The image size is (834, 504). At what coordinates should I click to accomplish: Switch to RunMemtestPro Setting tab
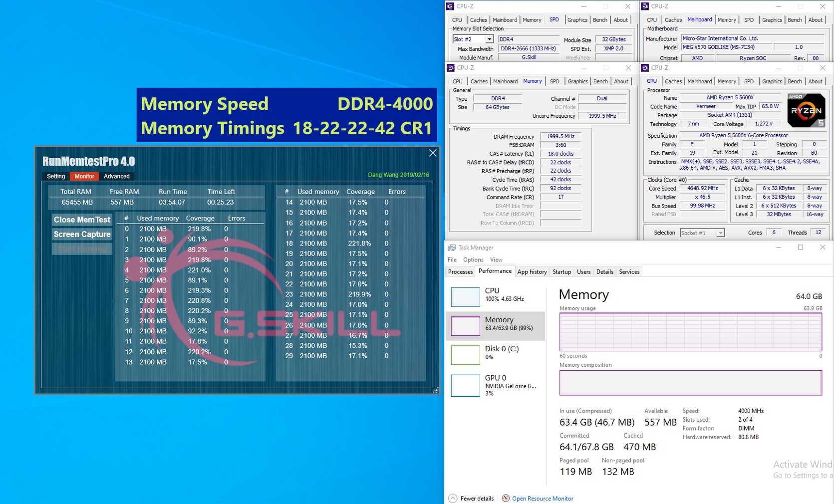click(56, 176)
